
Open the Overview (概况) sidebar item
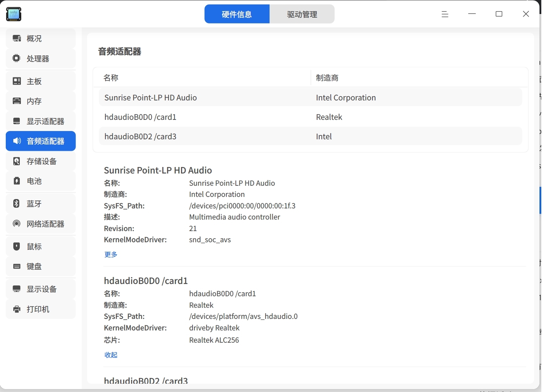[x=41, y=39]
